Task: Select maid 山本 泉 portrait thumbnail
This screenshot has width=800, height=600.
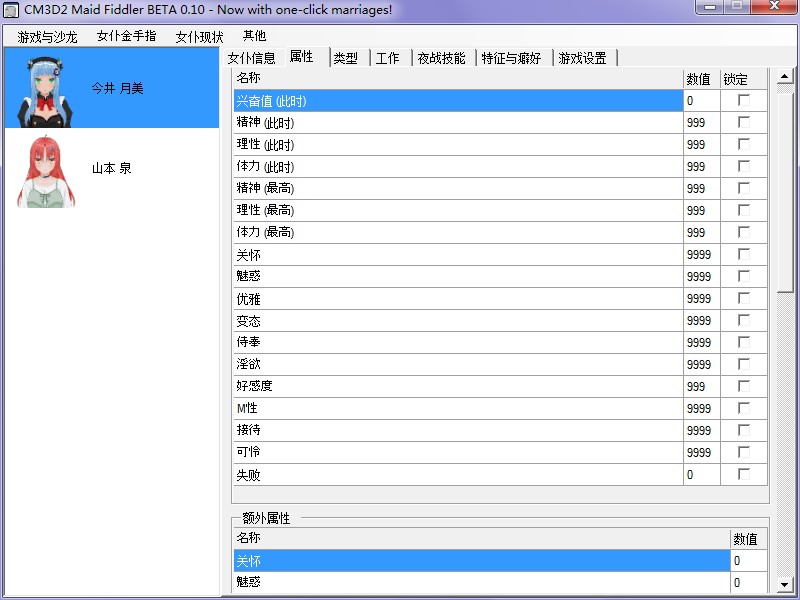Action: point(46,171)
